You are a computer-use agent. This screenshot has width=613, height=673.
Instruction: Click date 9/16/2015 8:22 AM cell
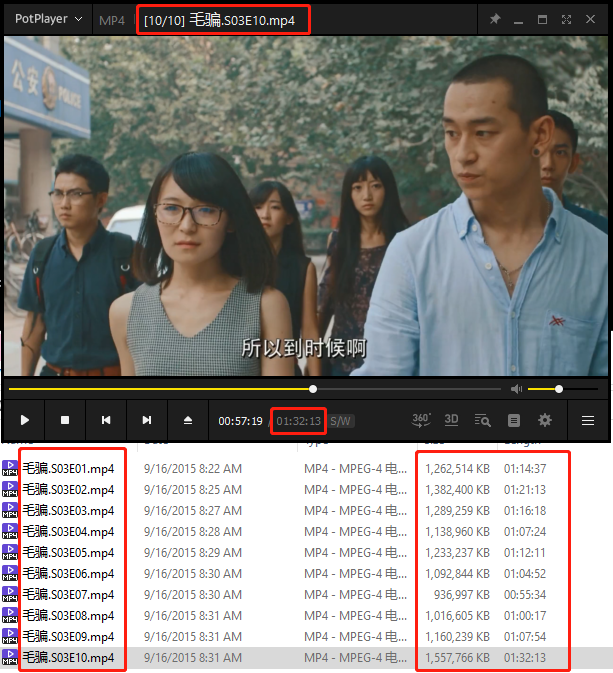pyautogui.click(x=193, y=469)
